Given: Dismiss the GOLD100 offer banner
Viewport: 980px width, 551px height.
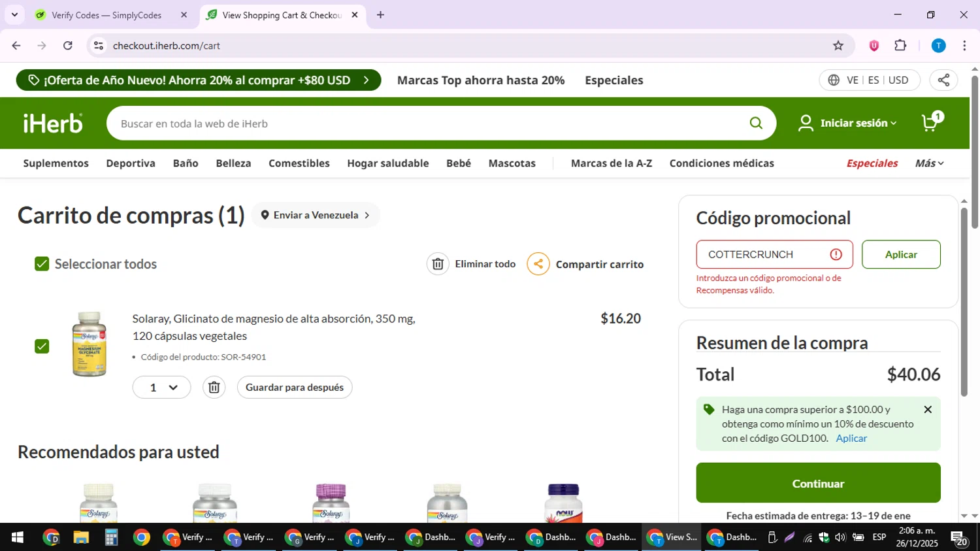Looking at the screenshot, I should pyautogui.click(x=928, y=409).
